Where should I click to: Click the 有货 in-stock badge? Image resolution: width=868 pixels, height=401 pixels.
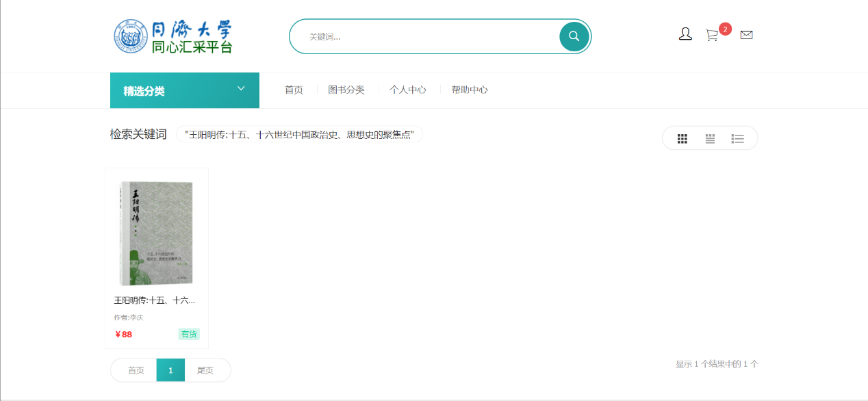tap(189, 334)
